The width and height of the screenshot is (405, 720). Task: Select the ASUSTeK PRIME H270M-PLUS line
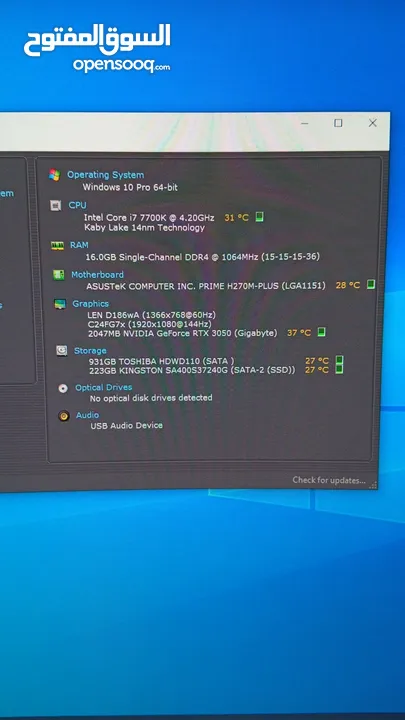[206, 286]
